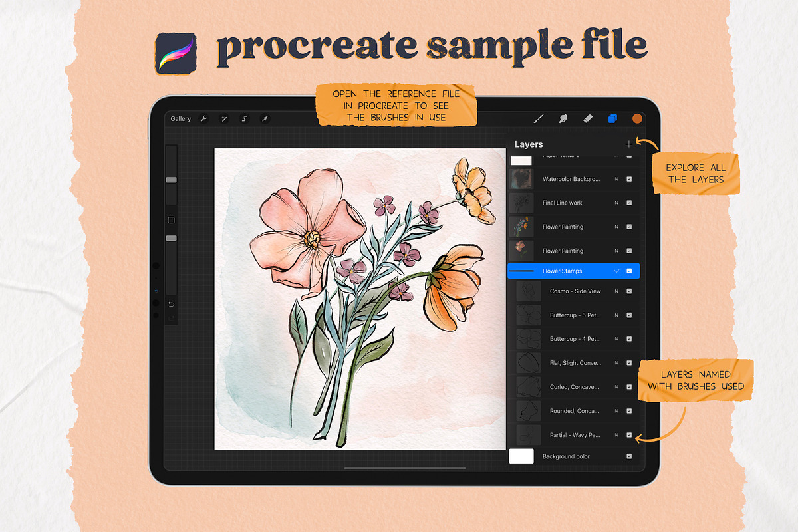Screen dimensions: 798x532
Task: Select the Final Line work layer name
Action: tap(563, 203)
